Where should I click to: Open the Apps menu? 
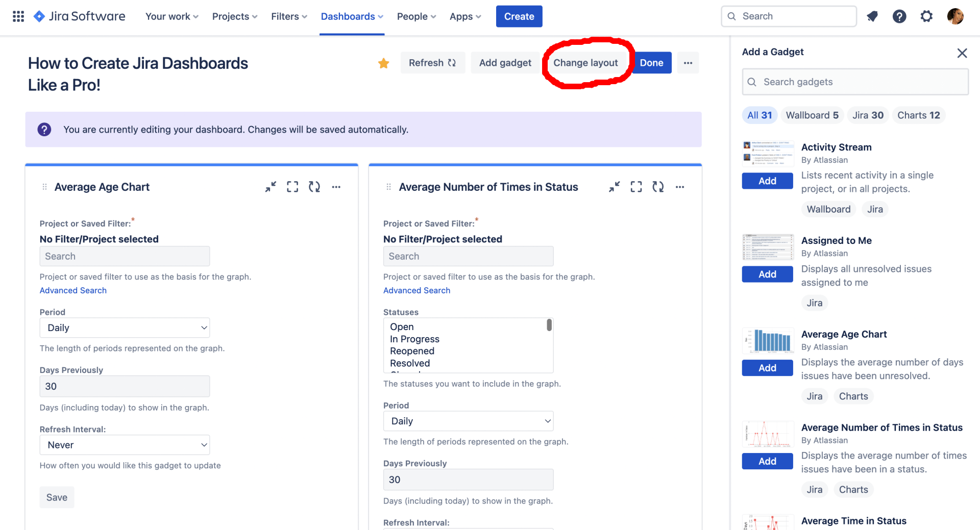[465, 16]
